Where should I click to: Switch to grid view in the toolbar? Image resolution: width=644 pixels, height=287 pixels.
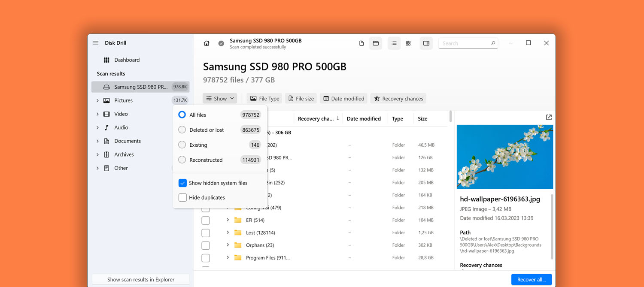(x=408, y=43)
